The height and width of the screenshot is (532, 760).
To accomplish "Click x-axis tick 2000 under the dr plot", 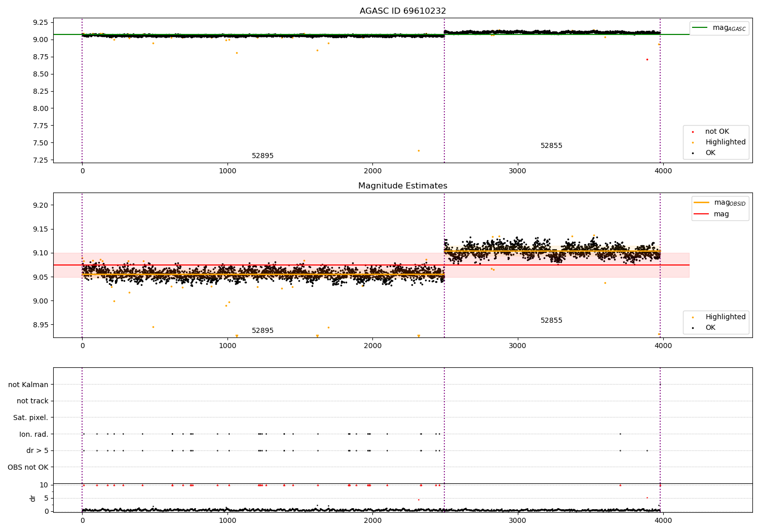I will click(373, 521).
